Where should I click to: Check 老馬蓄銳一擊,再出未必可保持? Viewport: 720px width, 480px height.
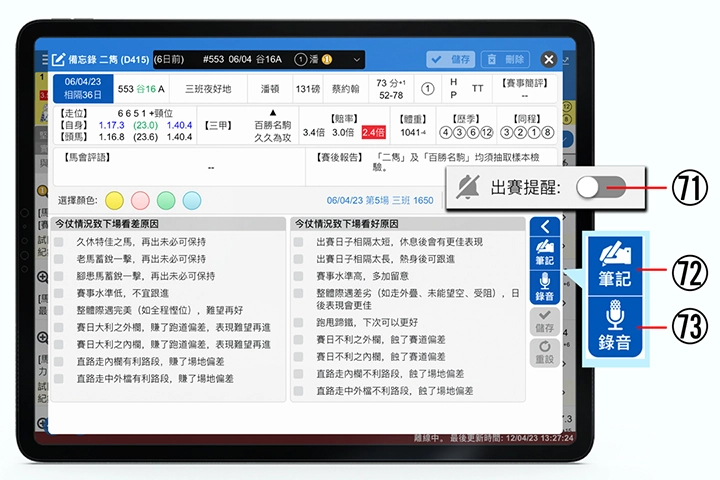[x=59, y=259]
